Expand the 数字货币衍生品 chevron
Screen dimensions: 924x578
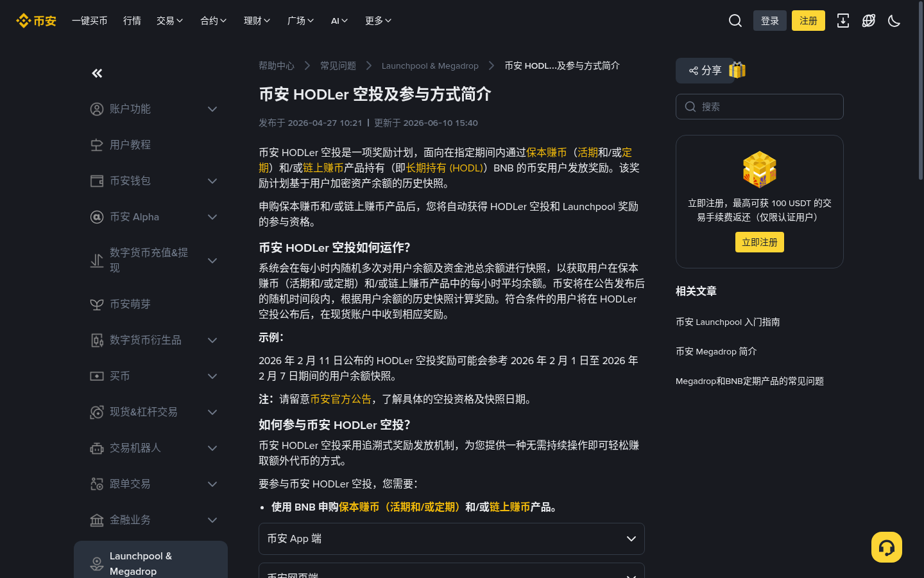point(212,340)
